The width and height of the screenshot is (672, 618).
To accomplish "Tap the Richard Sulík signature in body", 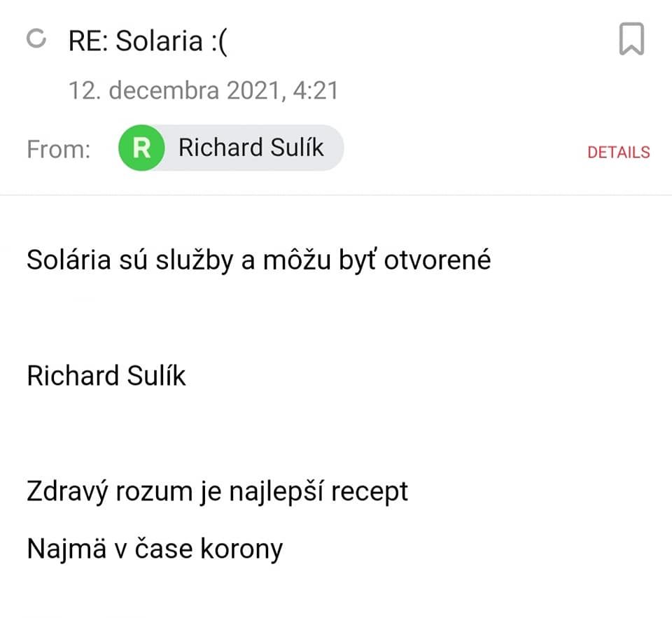I will tap(106, 375).
